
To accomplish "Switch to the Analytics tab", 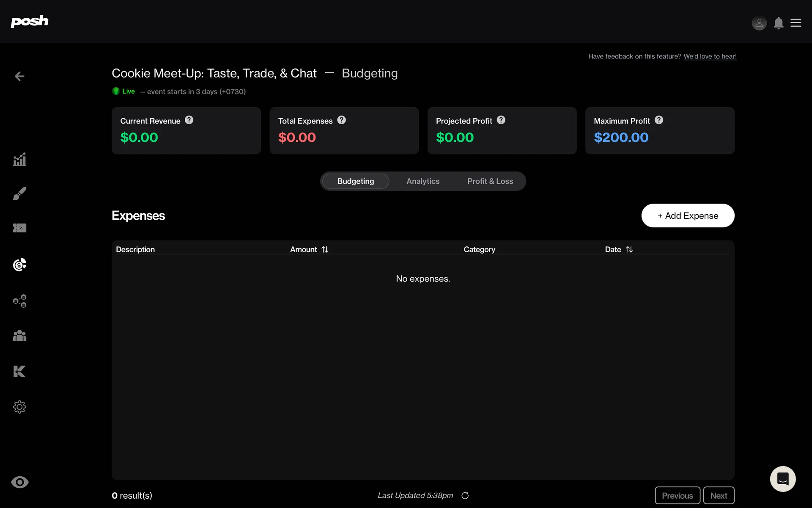I will (423, 181).
